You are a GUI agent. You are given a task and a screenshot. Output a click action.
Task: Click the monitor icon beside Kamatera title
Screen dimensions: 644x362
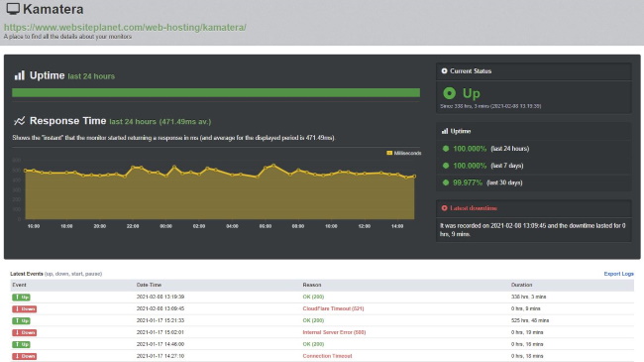[x=13, y=9]
